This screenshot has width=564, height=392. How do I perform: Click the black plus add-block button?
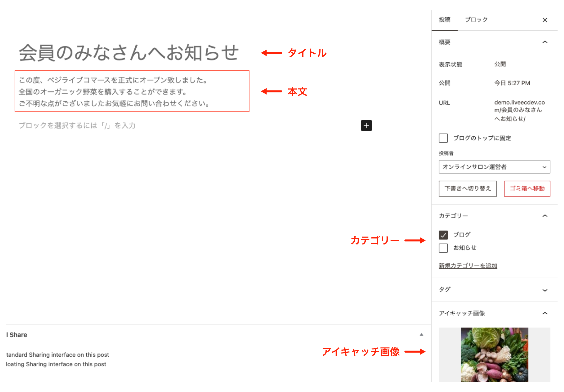366,126
